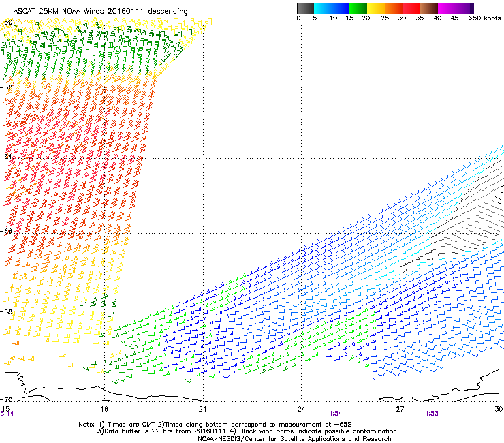The image size is (504, 443).
Task: Select the orange 25-30 knots legend segment
Action: point(394,8)
